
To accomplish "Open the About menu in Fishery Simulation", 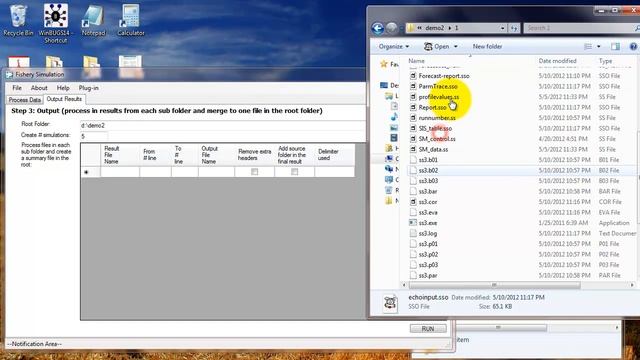I will tap(39, 88).
